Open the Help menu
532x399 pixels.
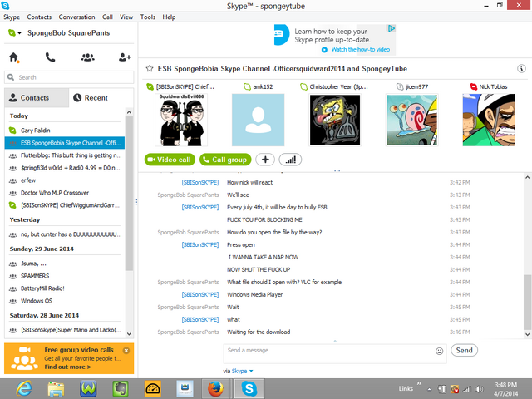coord(169,17)
